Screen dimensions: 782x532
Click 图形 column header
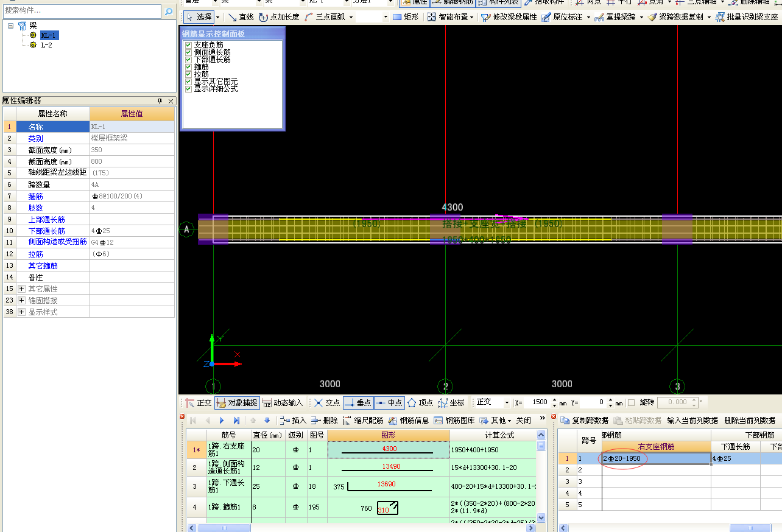(389, 435)
